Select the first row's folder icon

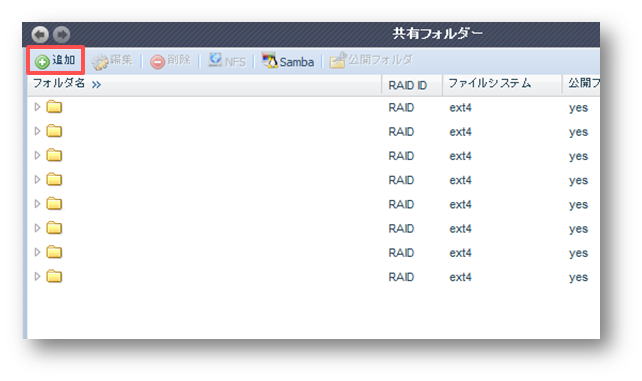(x=54, y=107)
